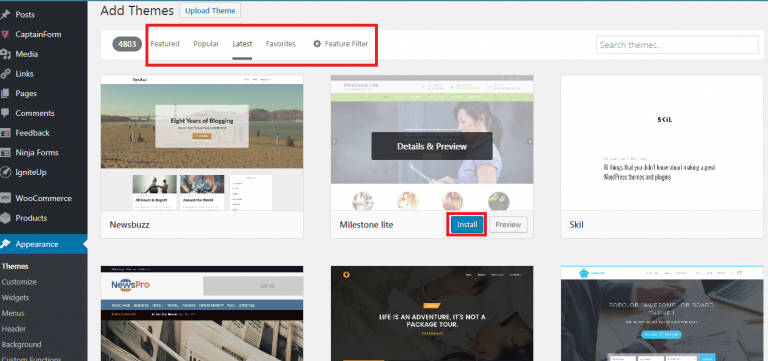Screen dimensions: 768x361
Task: Select the Latest themes tab
Action: [x=242, y=44]
